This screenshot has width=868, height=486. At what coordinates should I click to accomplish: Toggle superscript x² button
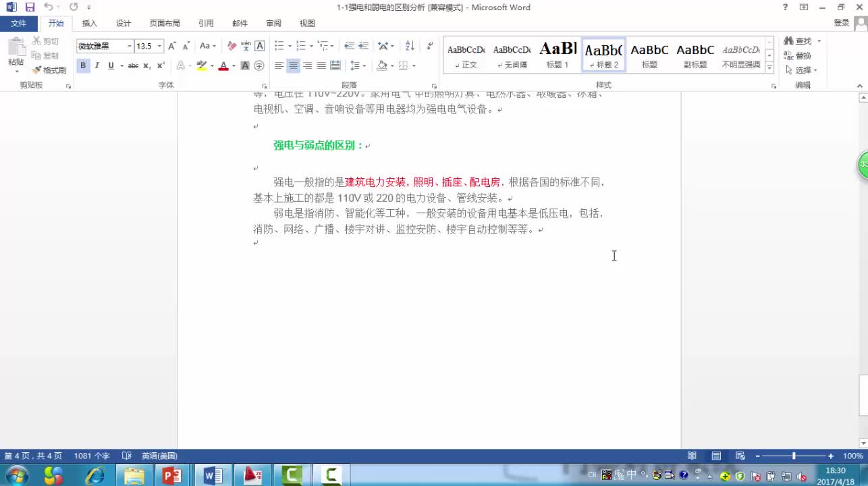click(x=161, y=65)
